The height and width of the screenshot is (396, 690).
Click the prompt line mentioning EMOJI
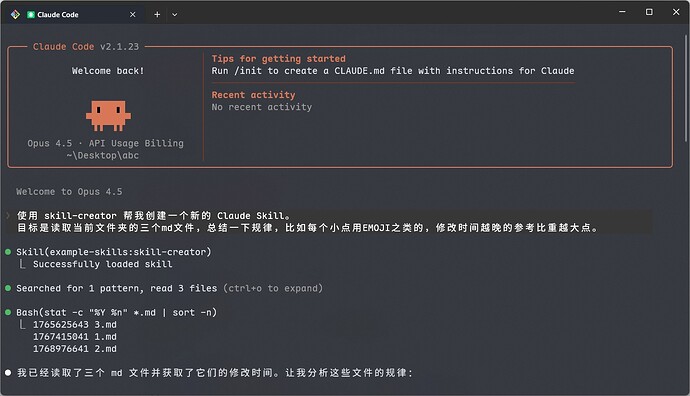pos(308,228)
